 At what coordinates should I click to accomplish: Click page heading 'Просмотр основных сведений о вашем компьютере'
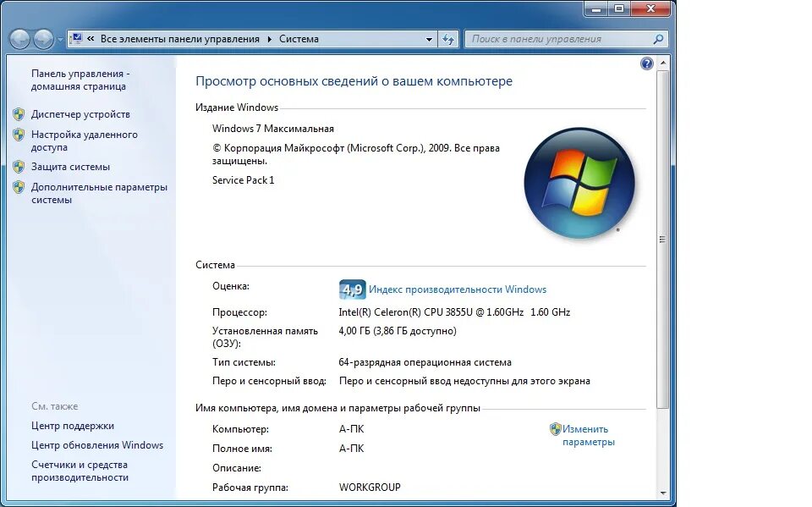tap(354, 81)
